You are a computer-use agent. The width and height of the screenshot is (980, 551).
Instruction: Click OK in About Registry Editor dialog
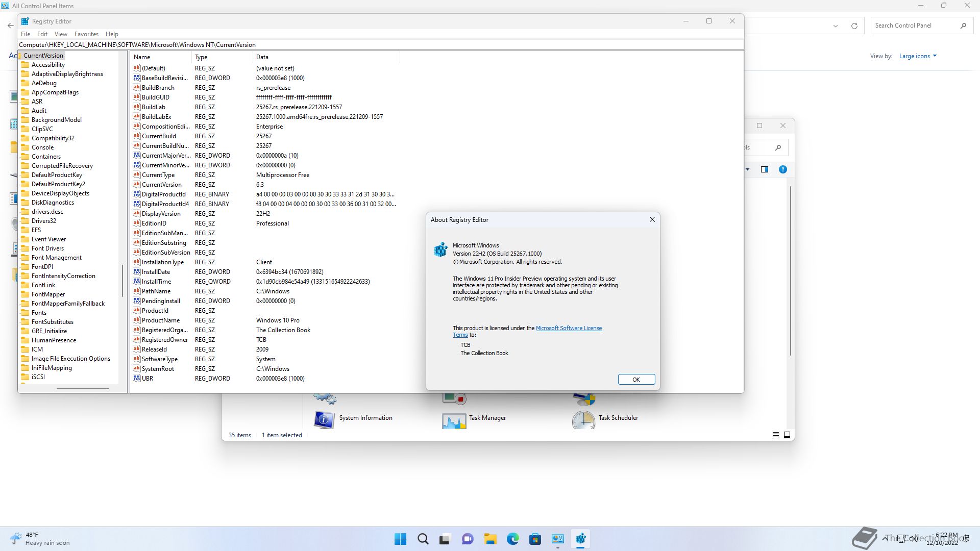[636, 380]
